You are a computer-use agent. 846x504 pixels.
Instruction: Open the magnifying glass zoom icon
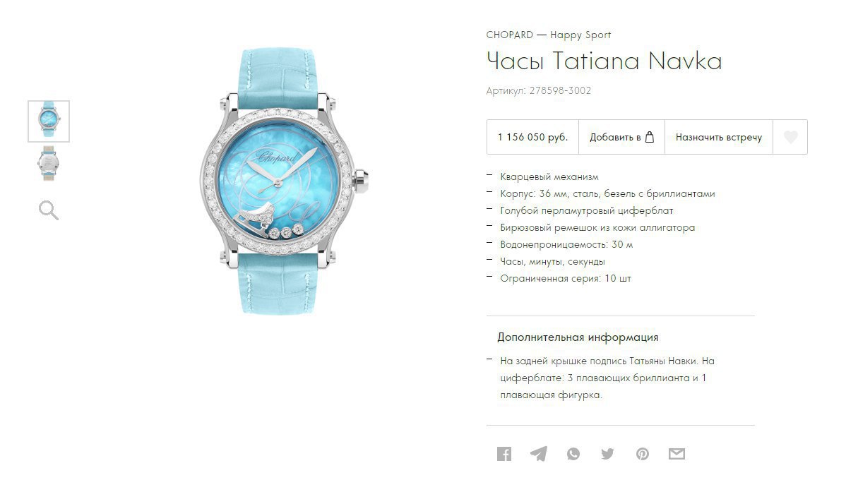pyautogui.click(x=49, y=210)
